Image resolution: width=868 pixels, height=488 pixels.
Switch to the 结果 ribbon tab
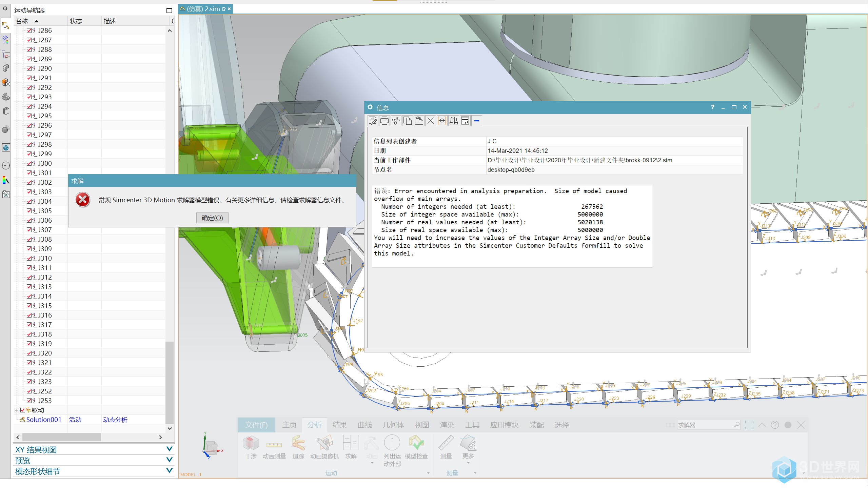tap(339, 425)
